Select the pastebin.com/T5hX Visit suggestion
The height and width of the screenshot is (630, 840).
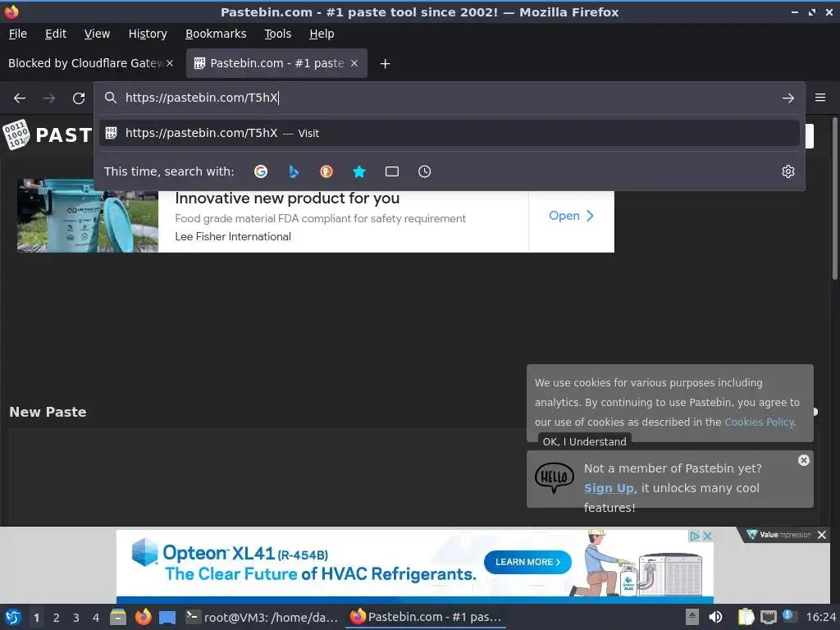coord(449,133)
